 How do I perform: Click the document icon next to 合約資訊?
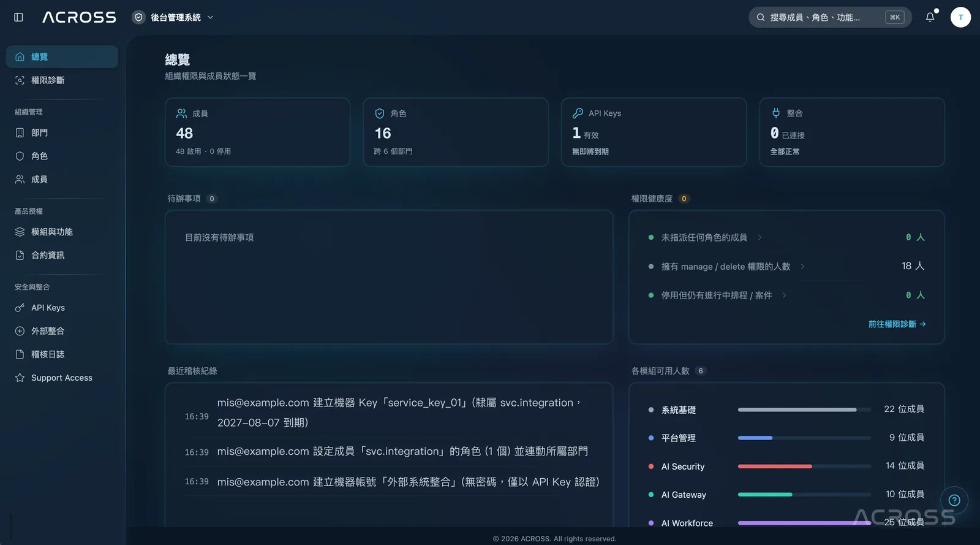click(20, 255)
